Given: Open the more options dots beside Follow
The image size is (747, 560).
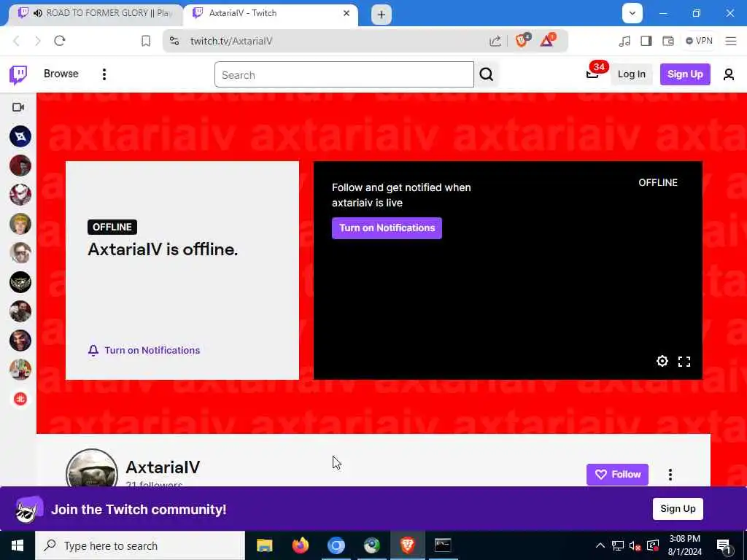Looking at the screenshot, I should click(670, 474).
